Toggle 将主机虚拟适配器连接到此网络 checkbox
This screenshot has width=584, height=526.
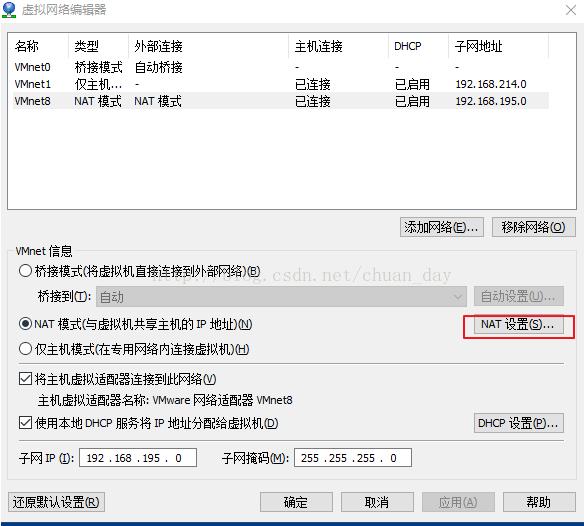(25, 379)
